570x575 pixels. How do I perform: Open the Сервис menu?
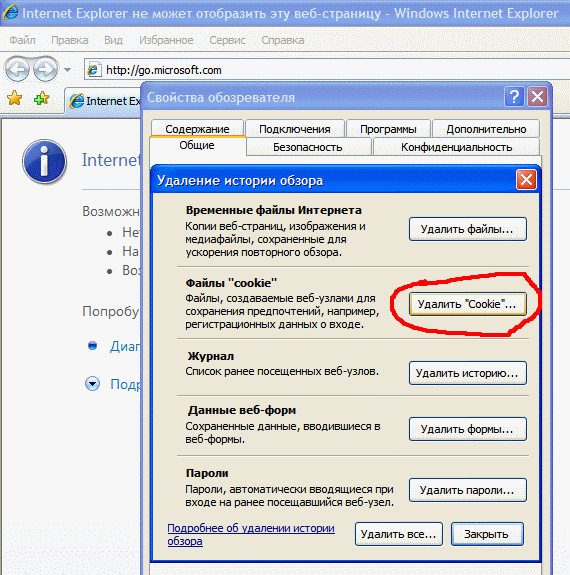[x=227, y=40]
